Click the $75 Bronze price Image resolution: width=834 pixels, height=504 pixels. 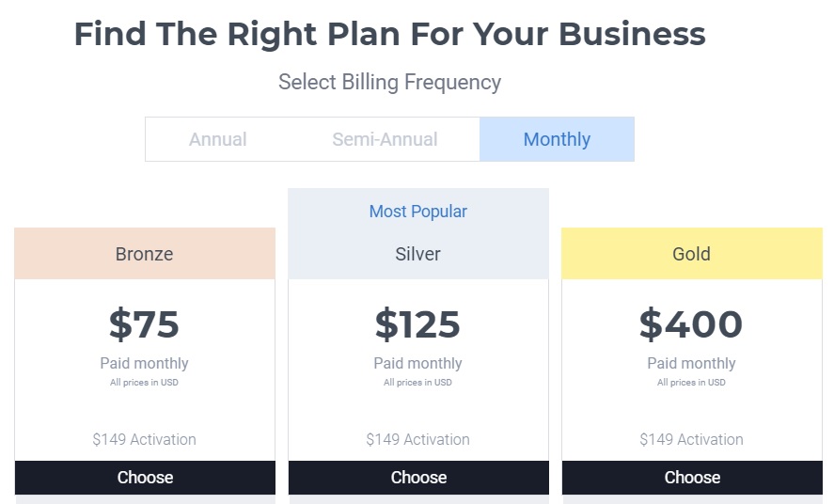tap(145, 324)
